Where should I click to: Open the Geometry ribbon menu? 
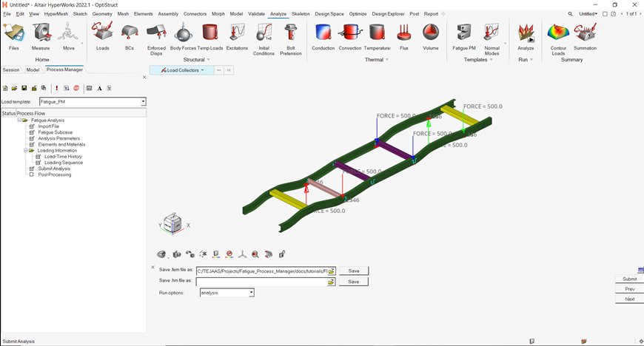[102, 13]
